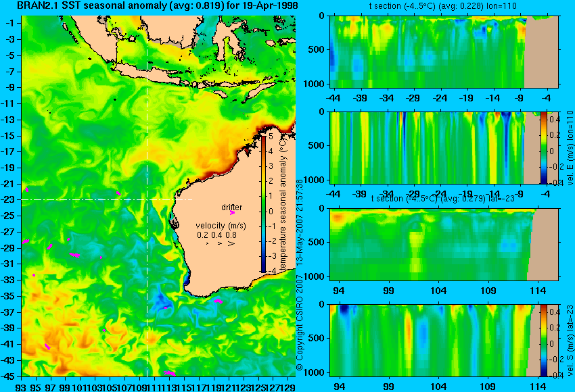
Task: Click the '114' longitude tick under lat=-23 temperature section
Action: (538, 291)
